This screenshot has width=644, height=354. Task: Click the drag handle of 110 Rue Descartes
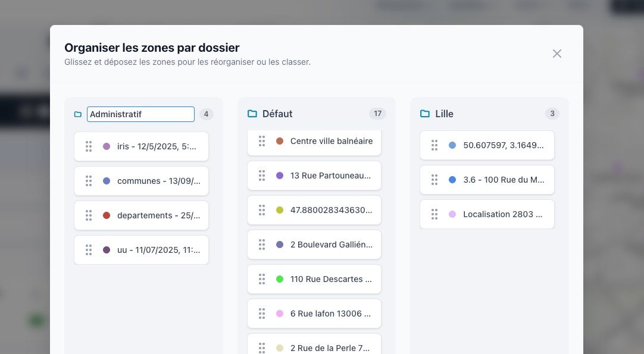coord(262,278)
